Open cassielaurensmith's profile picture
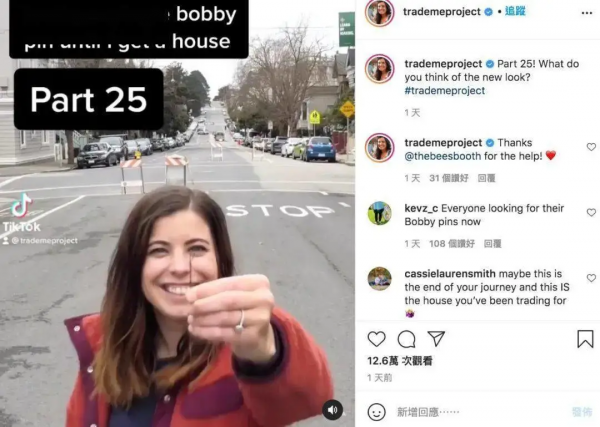 (379, 279)
